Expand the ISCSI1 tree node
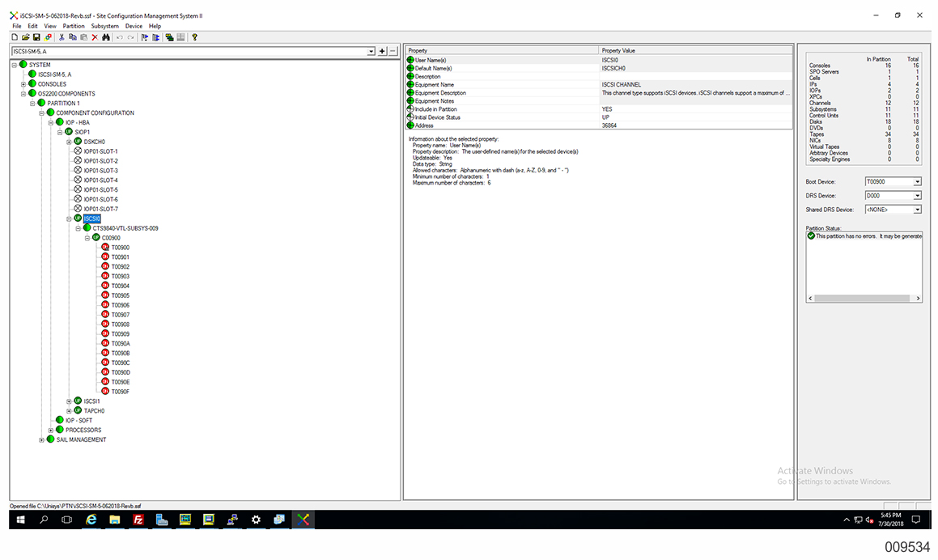 point(69,401)
